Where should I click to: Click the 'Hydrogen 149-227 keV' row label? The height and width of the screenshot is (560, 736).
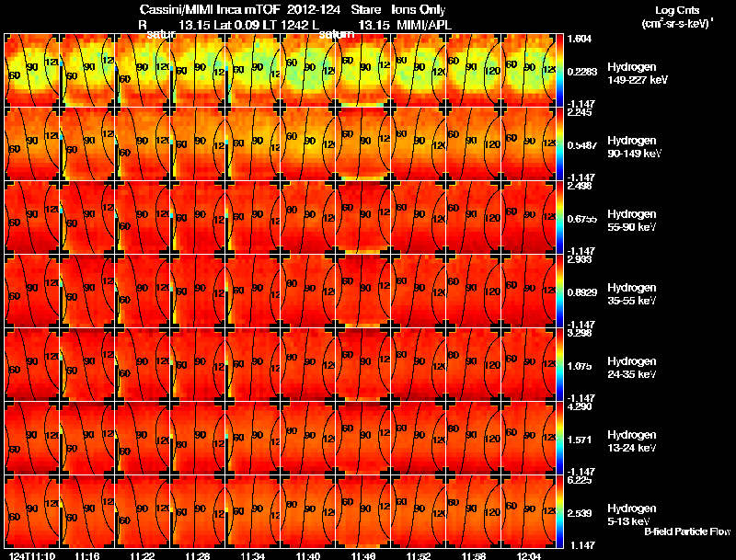click(638, 74)
